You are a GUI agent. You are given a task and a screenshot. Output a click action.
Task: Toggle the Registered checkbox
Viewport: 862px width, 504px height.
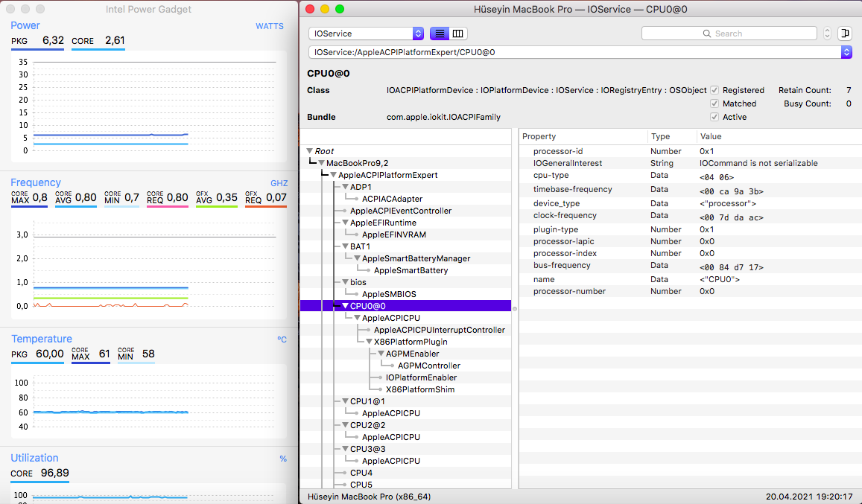[714, 90]
